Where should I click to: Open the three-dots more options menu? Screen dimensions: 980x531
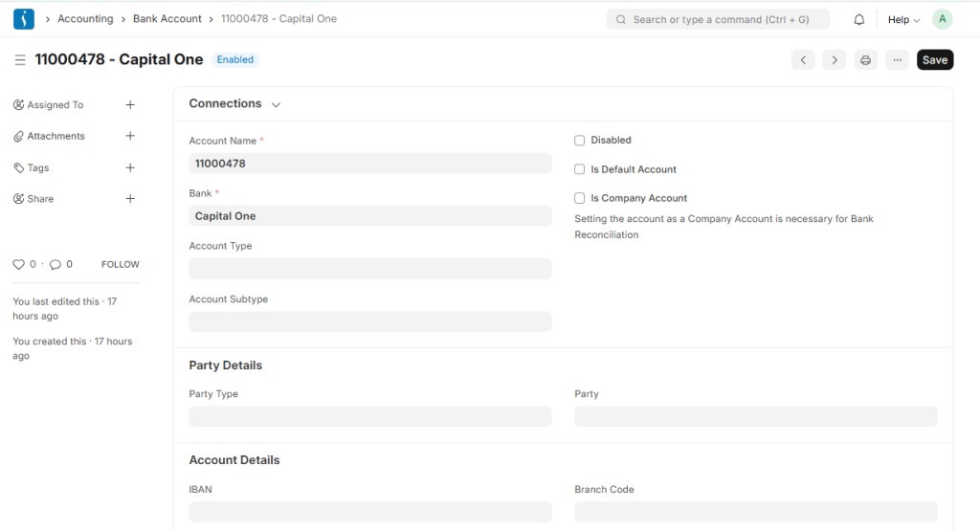pos(898,60)
